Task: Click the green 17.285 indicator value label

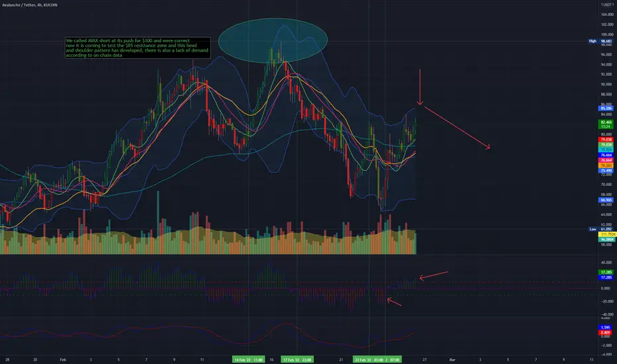Action: [x=606, y=272]
